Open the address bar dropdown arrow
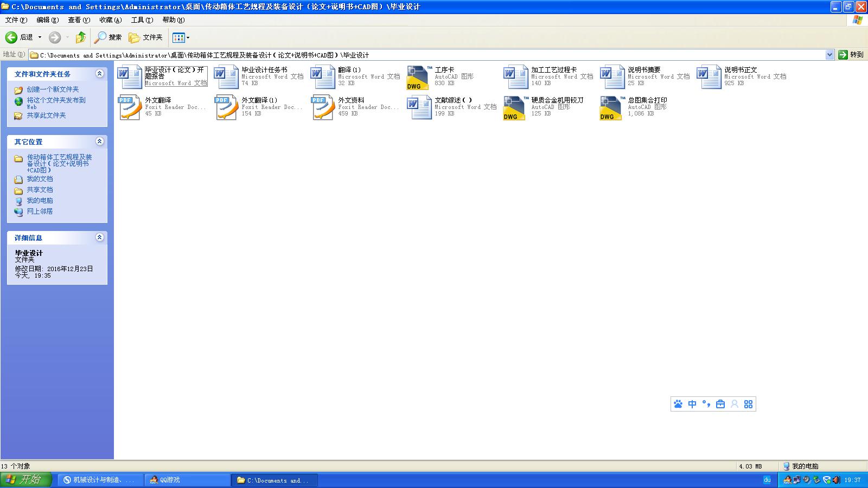This screenshot has height=488, width=868. [830, 54]
